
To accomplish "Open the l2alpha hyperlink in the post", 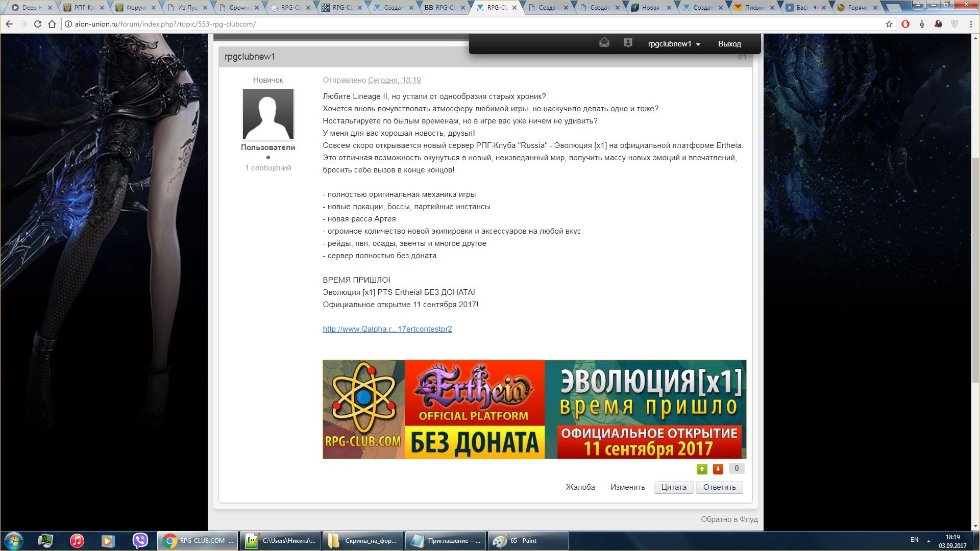I will (x=387, y=329).
